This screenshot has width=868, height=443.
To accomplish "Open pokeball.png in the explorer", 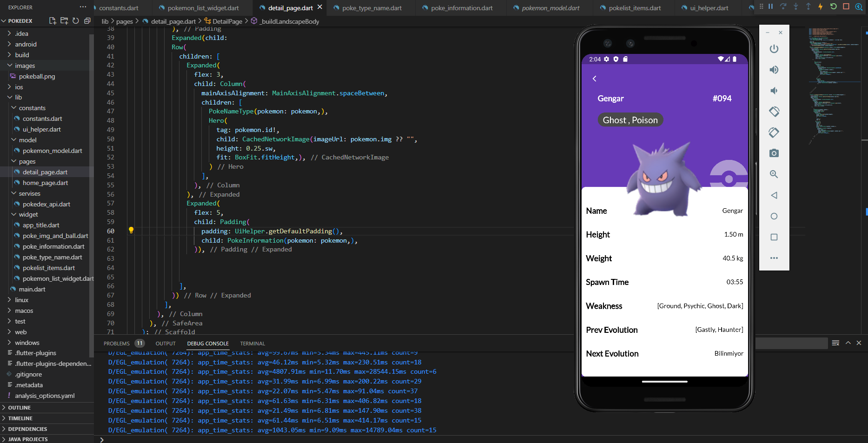I will 37,76.
